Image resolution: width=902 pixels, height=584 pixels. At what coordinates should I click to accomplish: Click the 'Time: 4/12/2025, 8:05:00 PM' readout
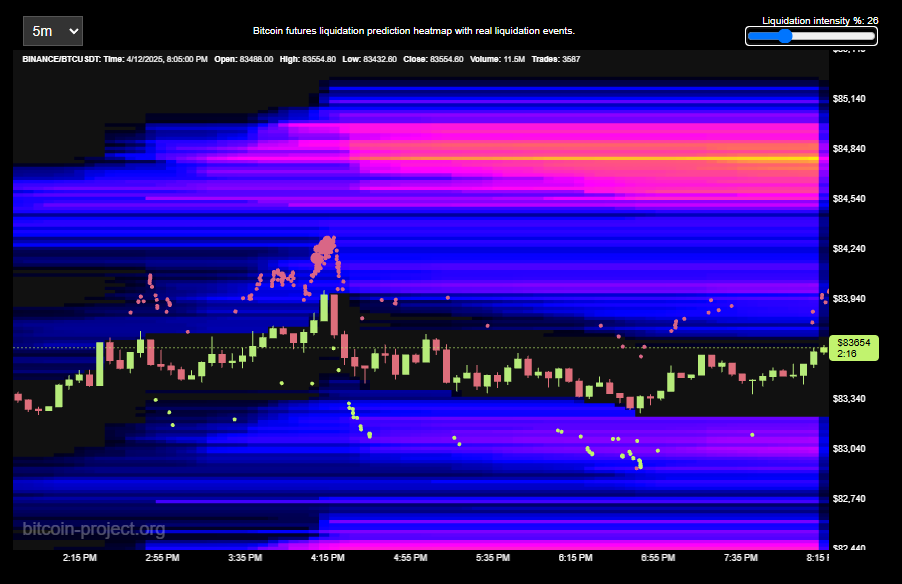point(155,59)
